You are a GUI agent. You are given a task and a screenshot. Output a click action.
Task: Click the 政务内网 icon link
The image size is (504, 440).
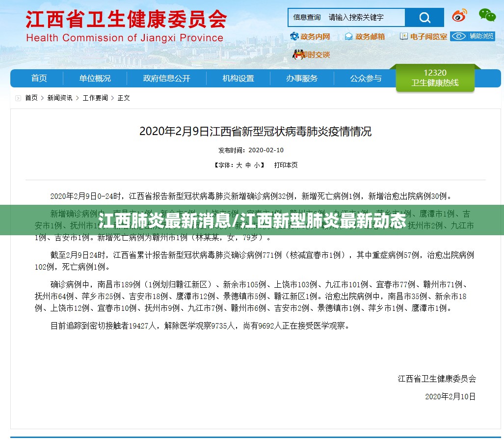(x=310, y=36)
